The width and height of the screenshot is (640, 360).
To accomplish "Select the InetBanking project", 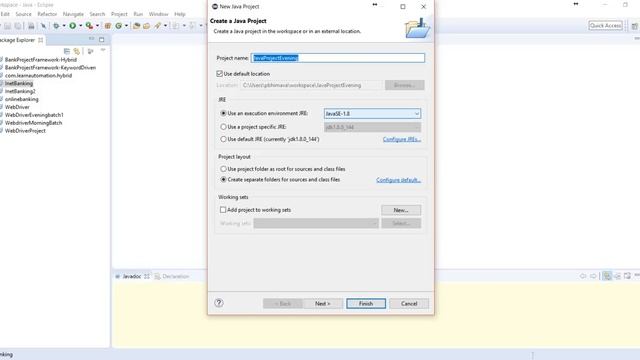I will 19,83.
